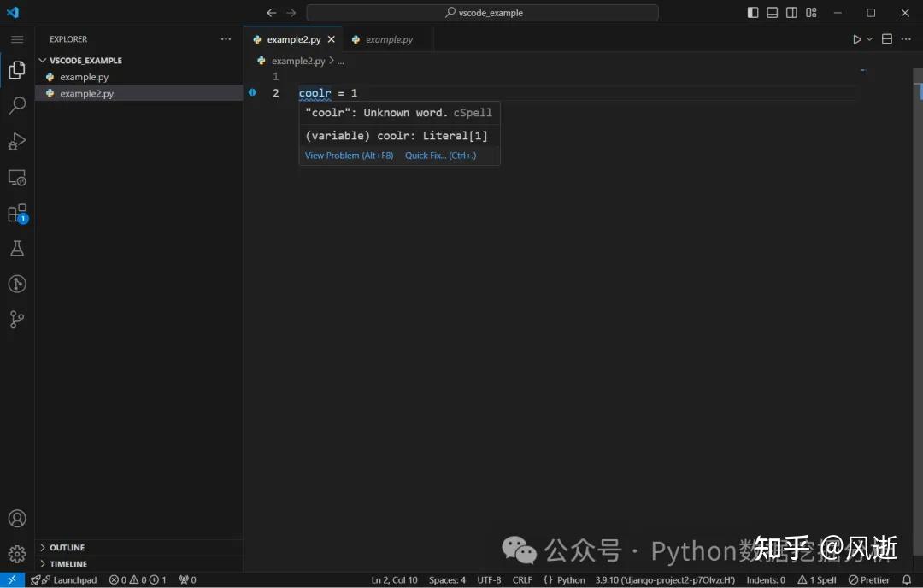Screen dimensions: 923x588
Task: Open the Manage gear menu
Action: [x=17, y=553]
